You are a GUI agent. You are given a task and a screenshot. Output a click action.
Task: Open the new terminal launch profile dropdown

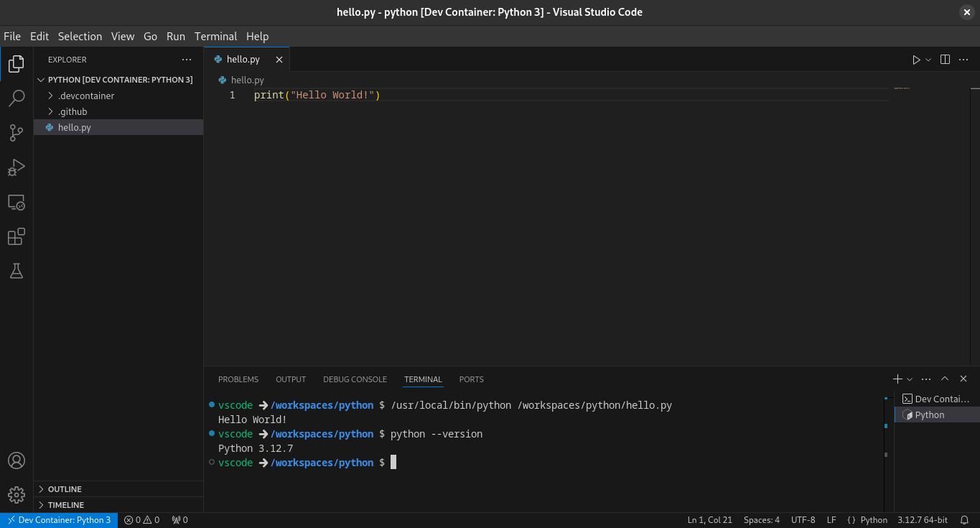910,379
